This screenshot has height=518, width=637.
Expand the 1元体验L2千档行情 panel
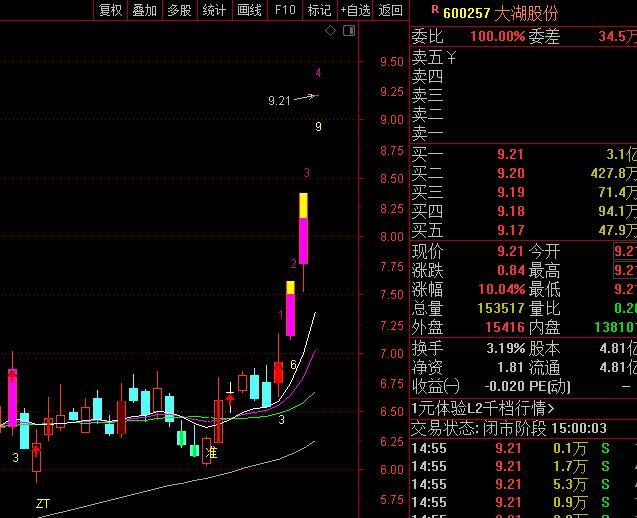click(484, 408)
